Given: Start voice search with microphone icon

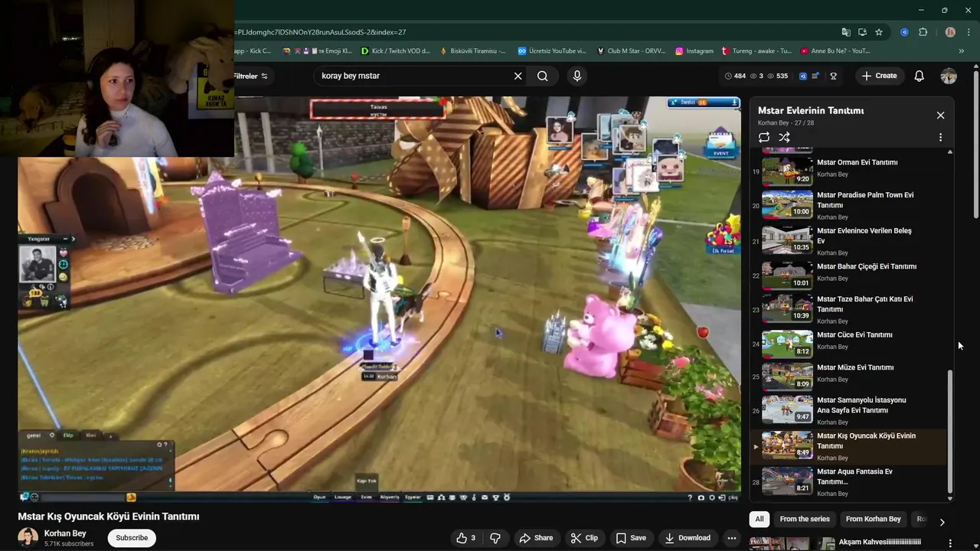Looking at the screenshot, I should [577, 76].
